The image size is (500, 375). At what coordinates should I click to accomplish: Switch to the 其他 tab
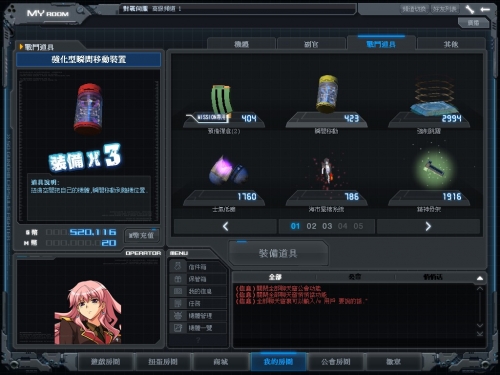coord(451,44)
